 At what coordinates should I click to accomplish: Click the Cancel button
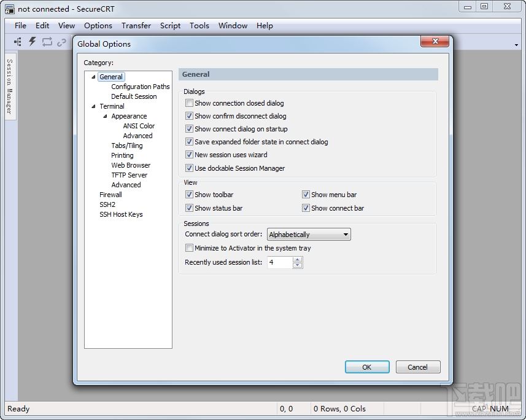pos(417,367)
